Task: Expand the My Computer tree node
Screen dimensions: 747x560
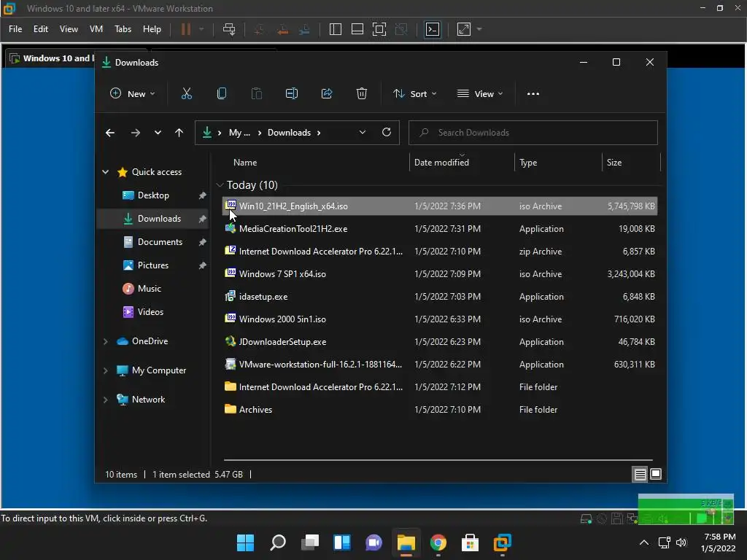Action: 105,370
